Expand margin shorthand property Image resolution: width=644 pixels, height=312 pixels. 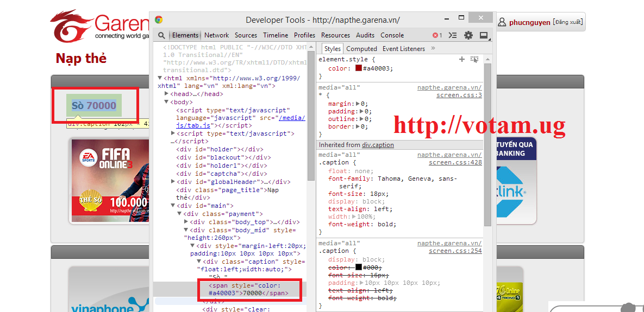point(358,104)
